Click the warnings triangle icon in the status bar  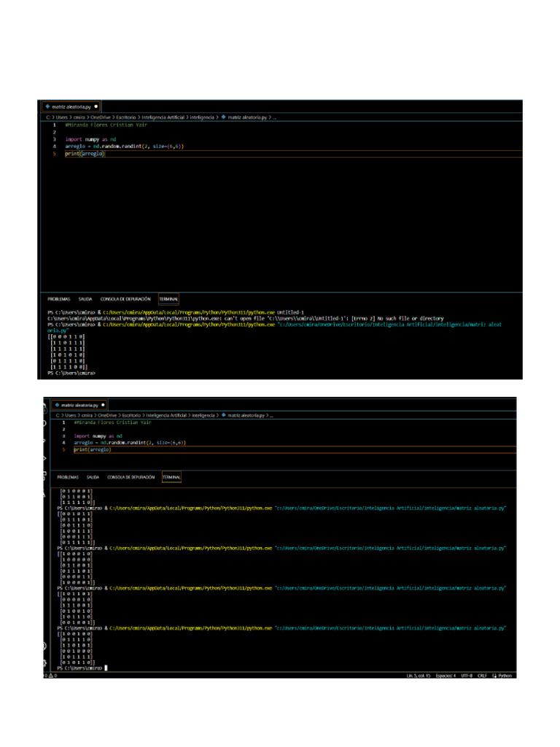(x=52, y=676)
